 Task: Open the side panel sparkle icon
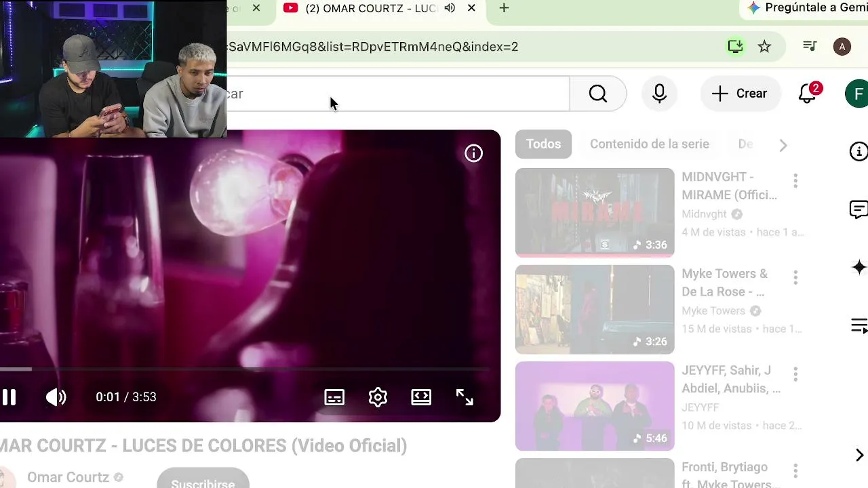coord(859,268)
